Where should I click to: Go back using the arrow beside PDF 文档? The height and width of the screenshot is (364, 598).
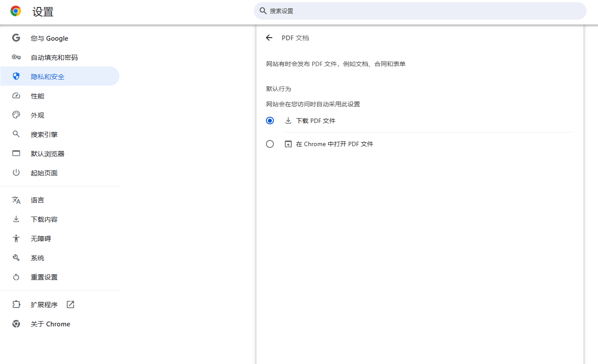pyautogui.click(x=269, y=38)
